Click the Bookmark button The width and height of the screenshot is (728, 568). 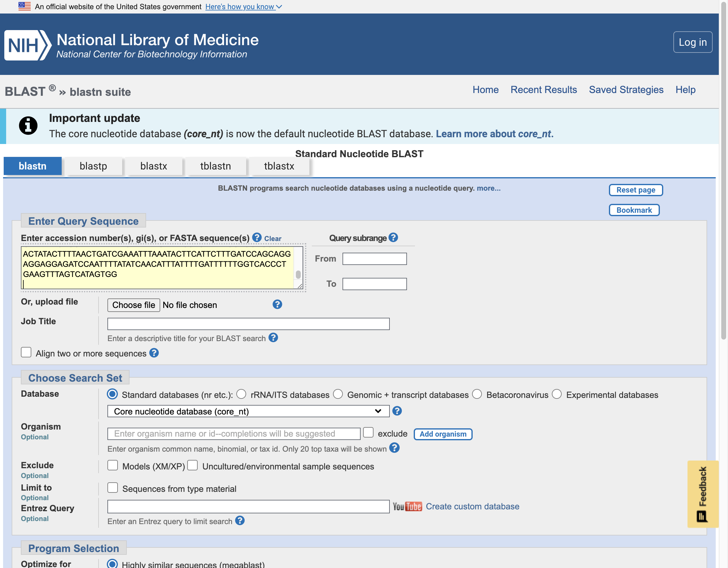[x=634, y=210]
